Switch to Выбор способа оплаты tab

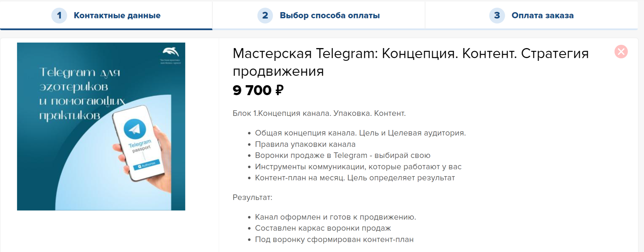329,15
